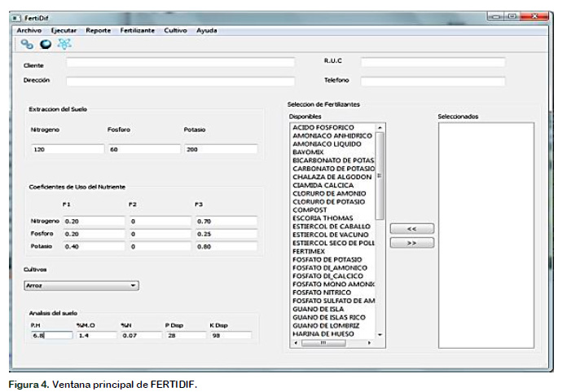The width and height of the screenshot is (567, 392).
Task: Click Nitrogeno F2 coefficient field
Action: [160, 221]
